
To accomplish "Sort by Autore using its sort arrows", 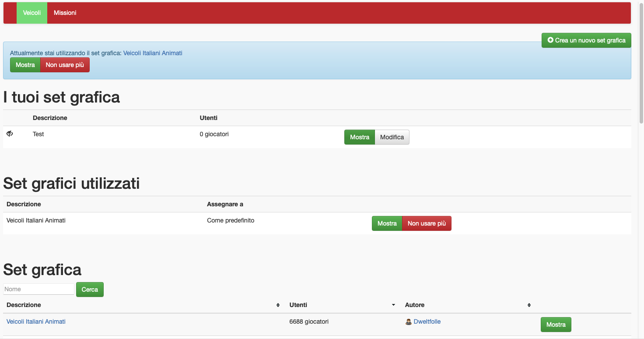I will [529, 305].
